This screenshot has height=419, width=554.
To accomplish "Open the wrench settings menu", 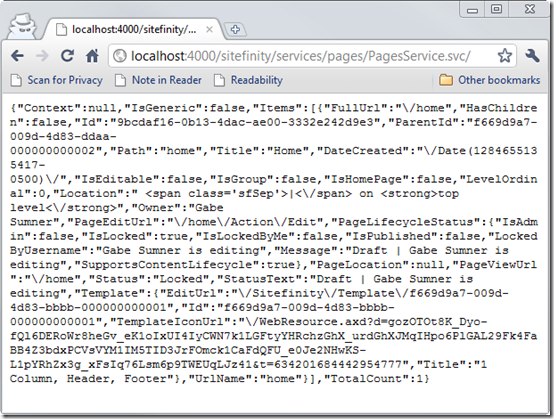I will click(532, 56).
